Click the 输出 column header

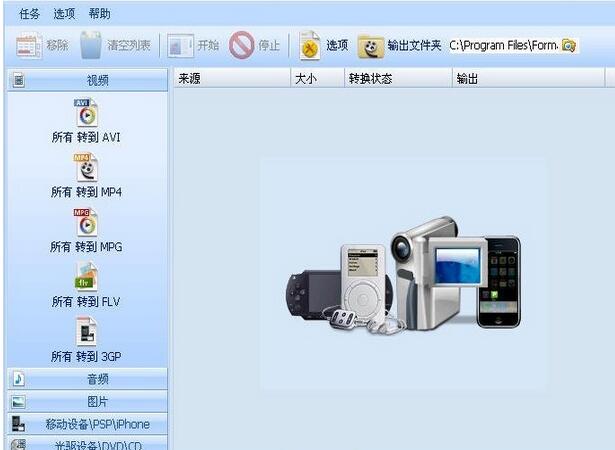529,78
